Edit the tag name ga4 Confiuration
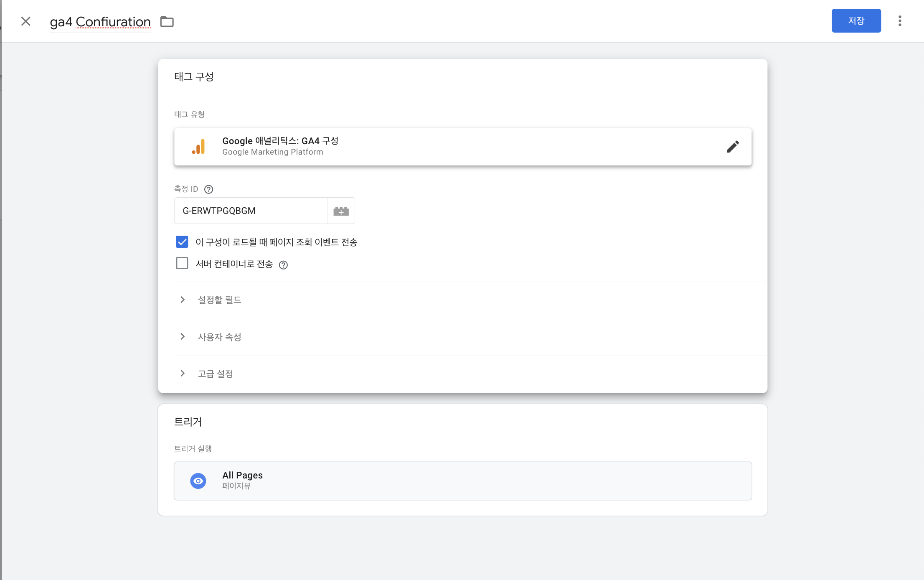Viewport: 924px width, 580px height. pyautogui.click(x=100, y=22)
